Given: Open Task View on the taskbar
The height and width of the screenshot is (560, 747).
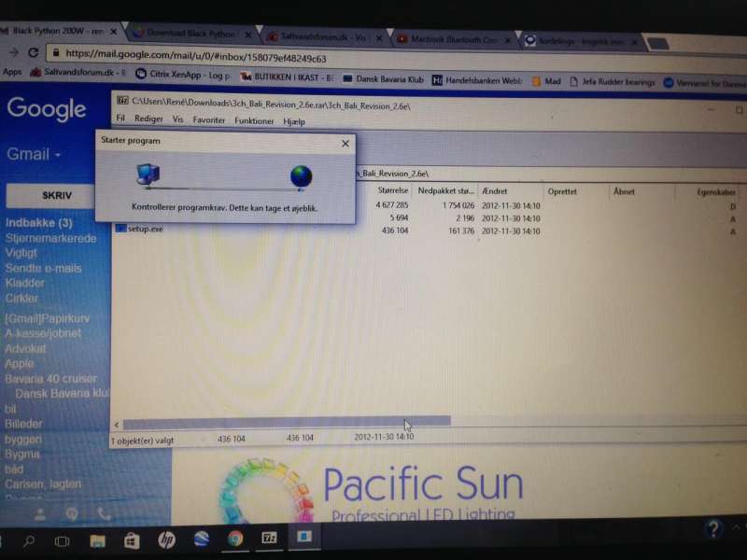Looking at the screenshot, I should (x=62, y=540).
